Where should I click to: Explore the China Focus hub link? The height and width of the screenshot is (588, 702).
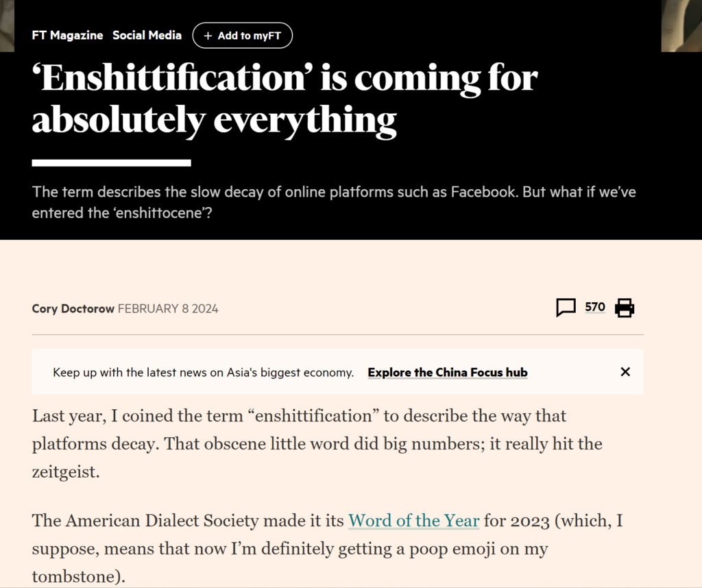pos(448,372)
